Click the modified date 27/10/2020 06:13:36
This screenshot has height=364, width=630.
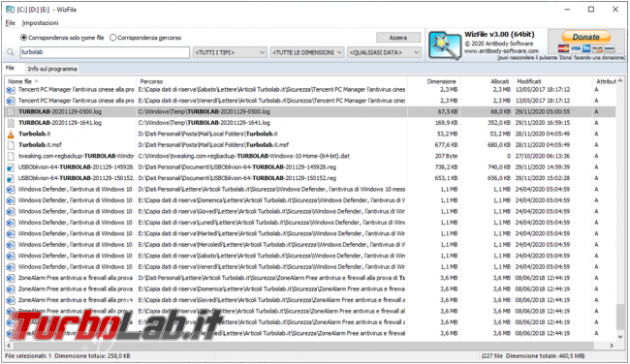(543, 156)
